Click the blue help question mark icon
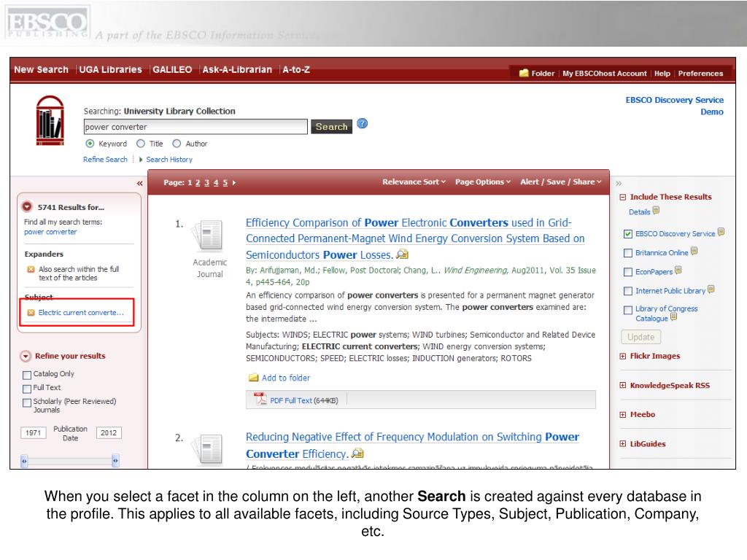Viewport: 747px width, 560px height. pyautogui.click(x=363, y=124)
